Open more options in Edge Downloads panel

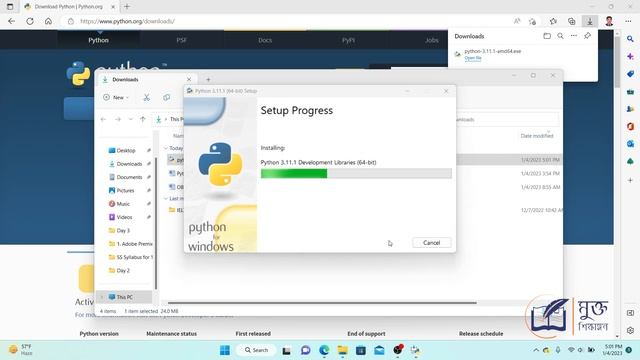pyautogui.click(x=574, y=36)
